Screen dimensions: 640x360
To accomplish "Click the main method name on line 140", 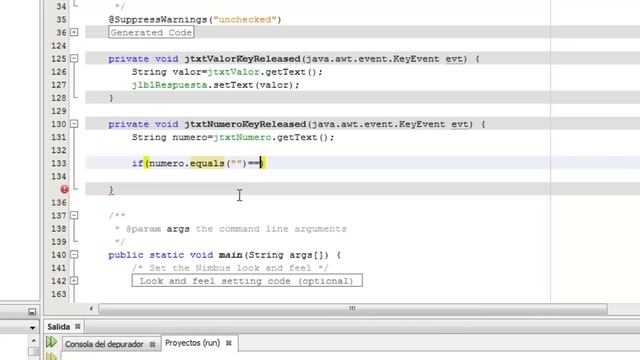I will click(x=230, y=255).
